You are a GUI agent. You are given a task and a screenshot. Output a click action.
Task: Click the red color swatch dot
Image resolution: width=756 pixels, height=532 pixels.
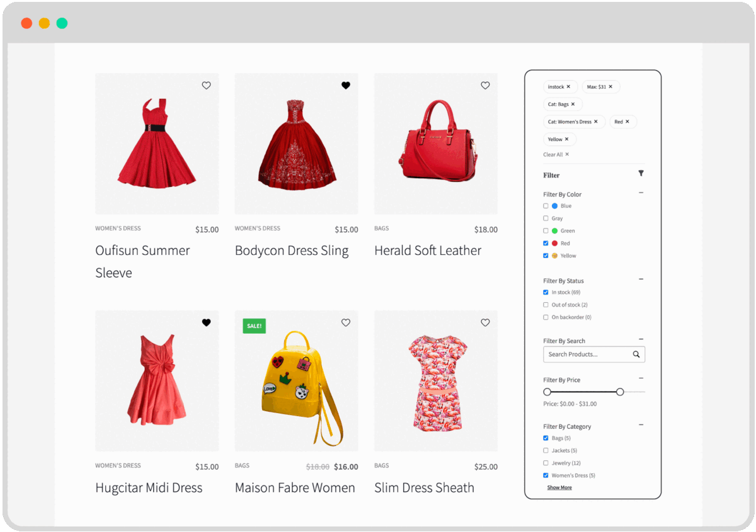tap(555, 243)
